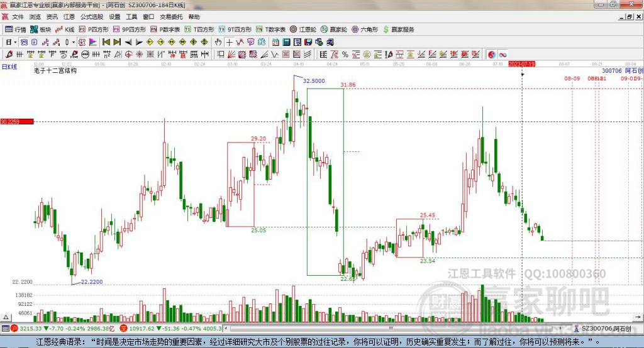This screenshot has width=644, height=348.
Task: Open the calendar 21 icon
Action: 275,42
